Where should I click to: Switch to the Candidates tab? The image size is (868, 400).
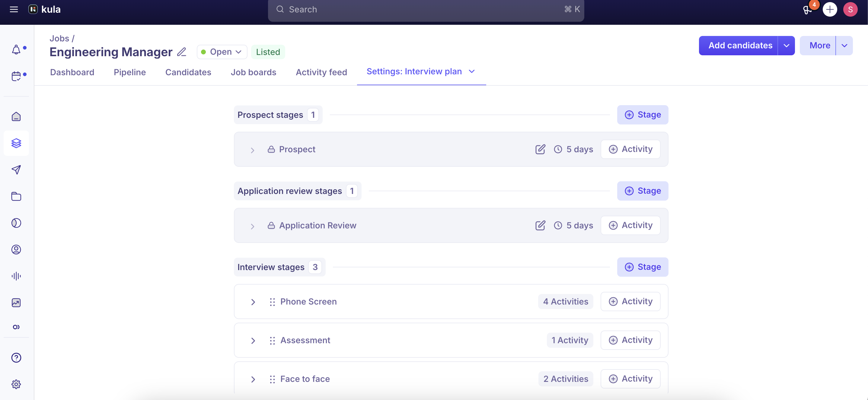188,72
